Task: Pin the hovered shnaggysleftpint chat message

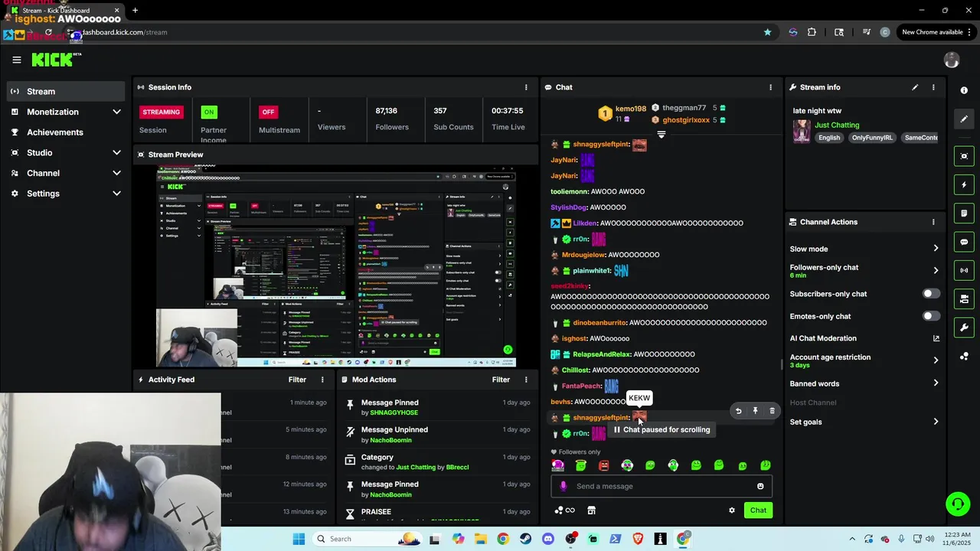Action: point(755,411)
